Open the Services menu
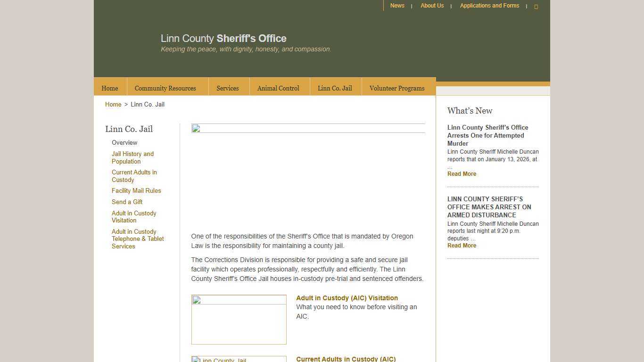644x362 pixels. coord(228,88)
